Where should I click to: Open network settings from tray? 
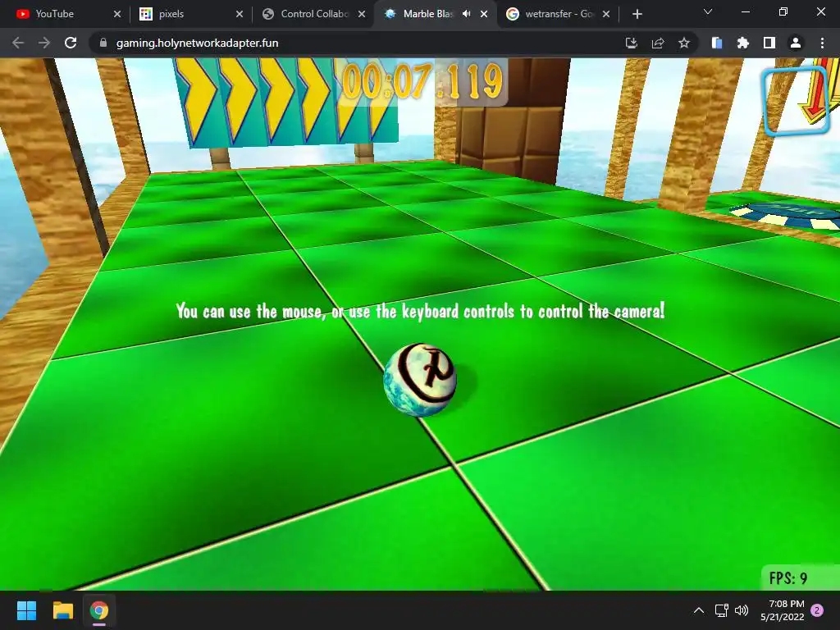[722, 610]
